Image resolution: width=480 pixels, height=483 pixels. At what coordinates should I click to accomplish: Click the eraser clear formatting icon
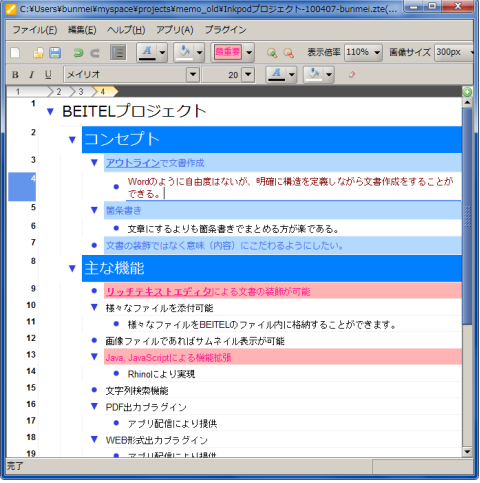[352, 75]
